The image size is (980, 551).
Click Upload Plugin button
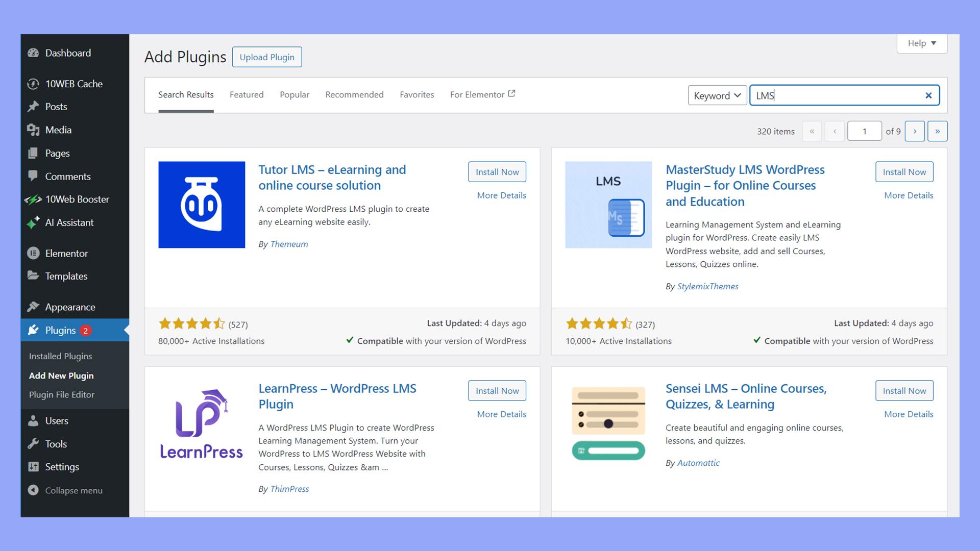(266, 57)
